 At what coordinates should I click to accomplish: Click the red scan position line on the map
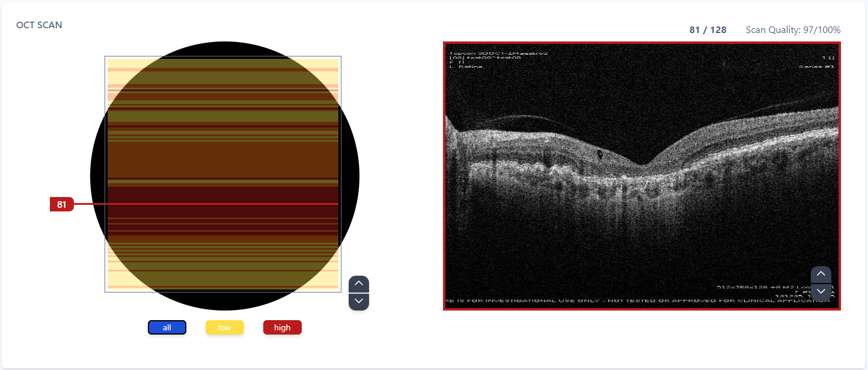pos(223,204)
